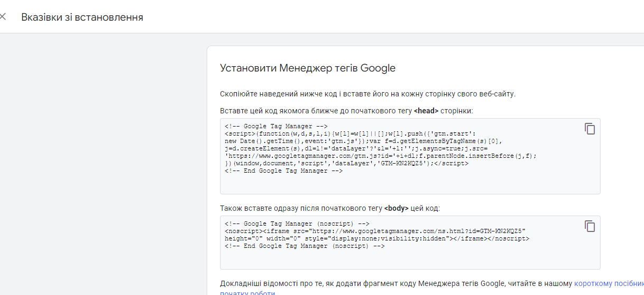
Task: Click the instruction mentioning the <body> tag
Action: (x=330, y=208)
